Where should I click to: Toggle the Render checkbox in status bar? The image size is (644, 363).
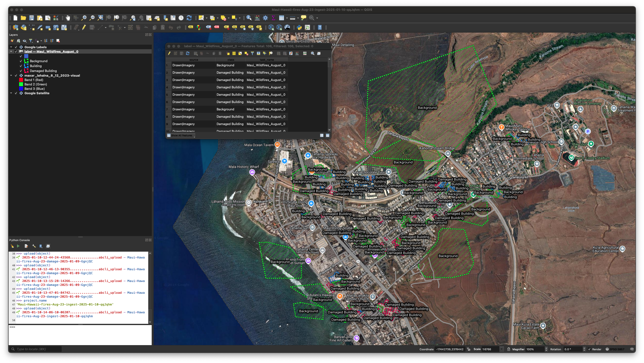(589, 349)
